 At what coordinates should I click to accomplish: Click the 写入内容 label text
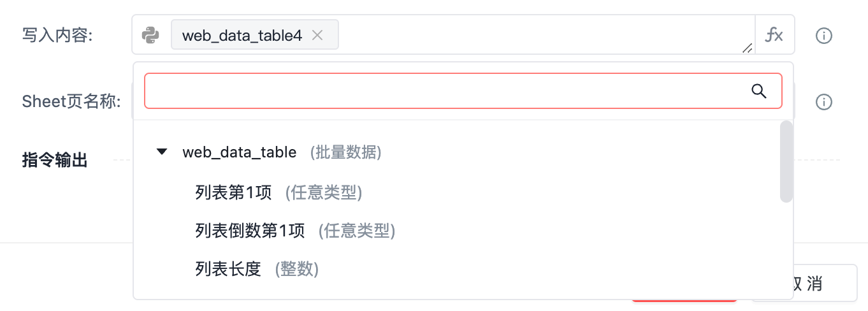point(57,36)
